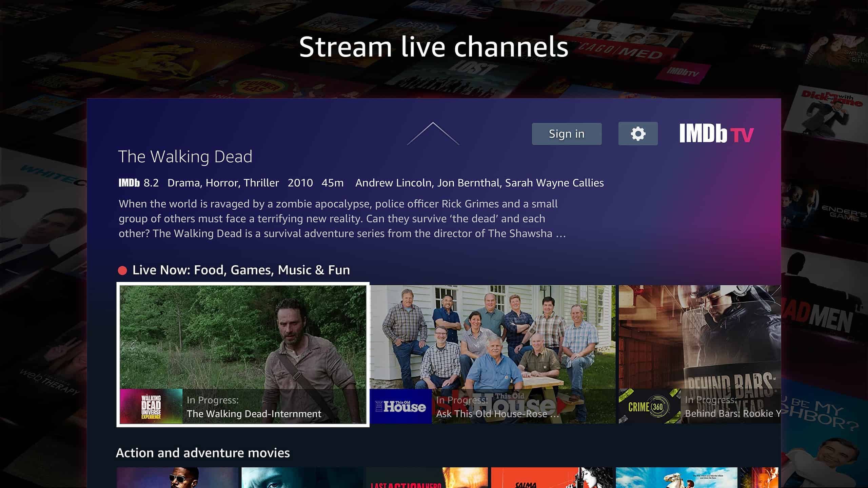Click the red Live Now indicator dot
The width and height of the screenshot is (868, 488).
[x=122, y=270]
